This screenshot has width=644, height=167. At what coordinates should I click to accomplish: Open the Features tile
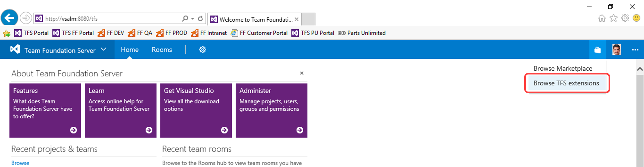point(45,111)
